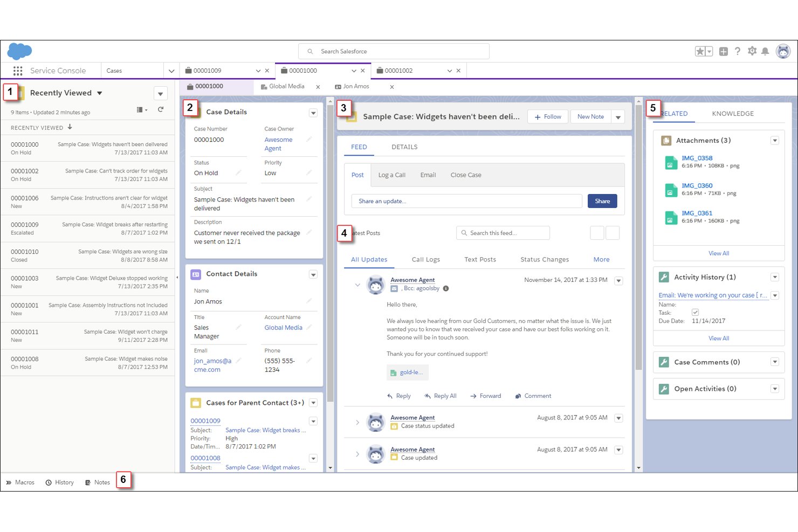Click the Share an update text box

467,201
